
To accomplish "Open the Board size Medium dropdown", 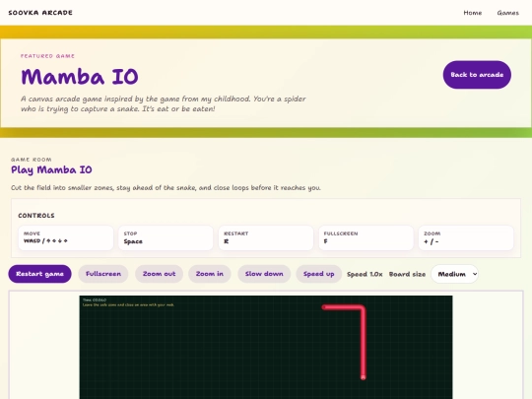I will [x=454, y=274].
